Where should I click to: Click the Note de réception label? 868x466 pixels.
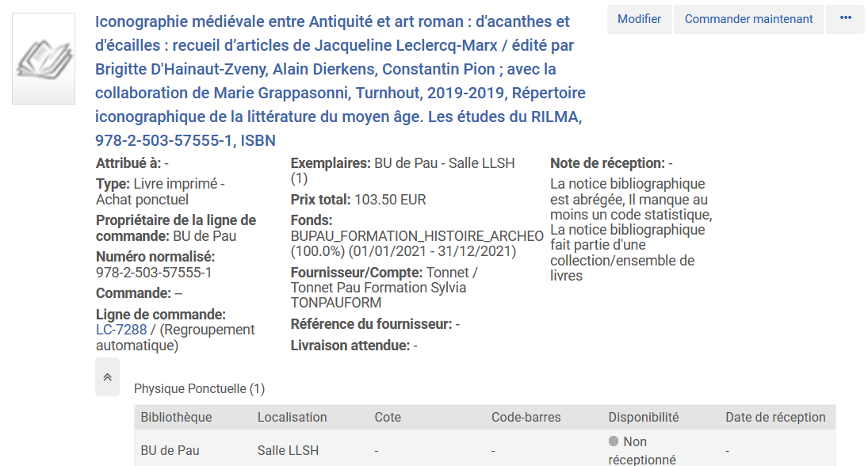click(607, 163)
